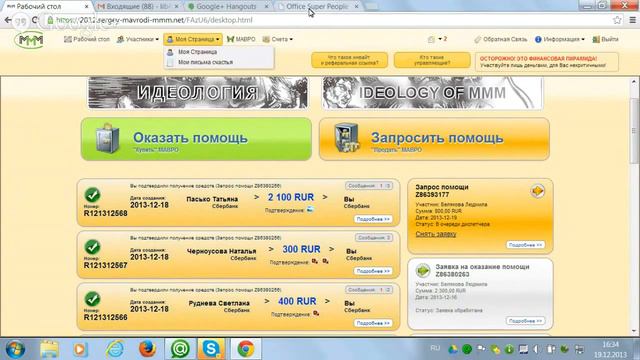Open Рабочий стол menu item
Image resolution: width=640 pixels, height=360 pixels.
coord(87,39)
